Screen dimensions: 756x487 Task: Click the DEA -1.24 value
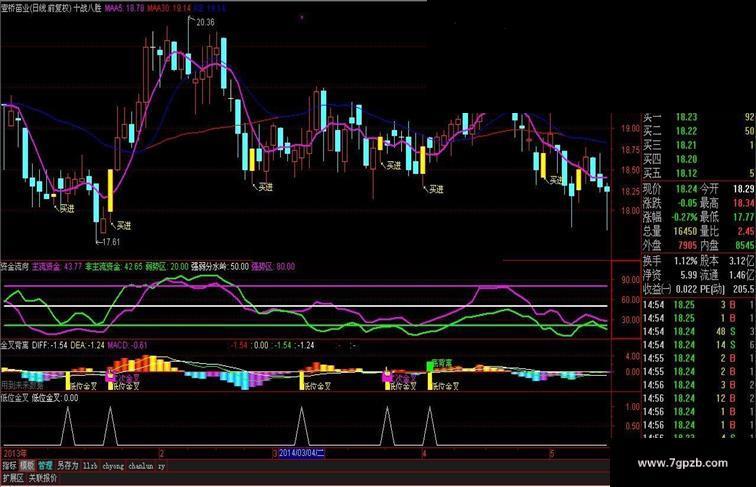88,345
